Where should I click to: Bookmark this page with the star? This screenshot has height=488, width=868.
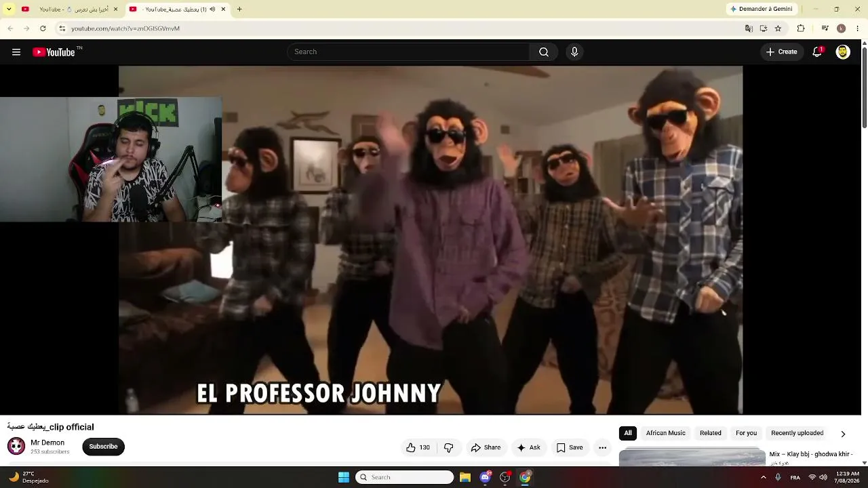[778, 28]
